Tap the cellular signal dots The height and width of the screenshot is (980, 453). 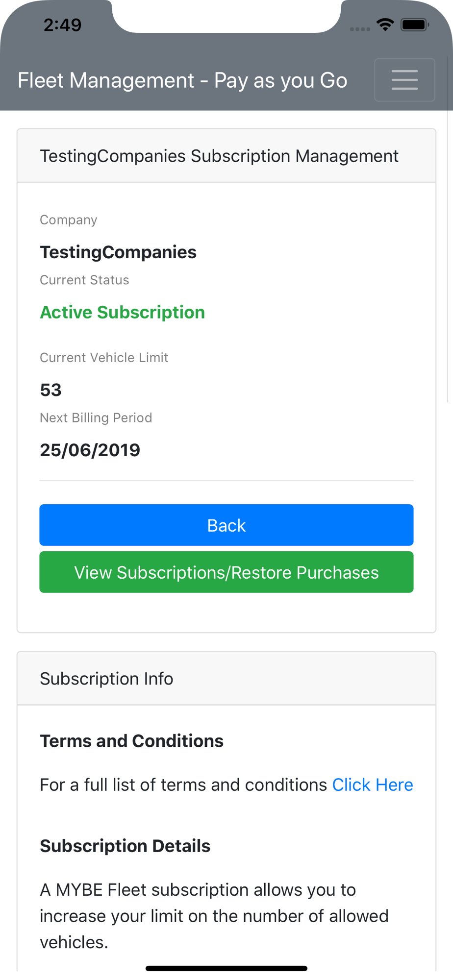(360, 29)
